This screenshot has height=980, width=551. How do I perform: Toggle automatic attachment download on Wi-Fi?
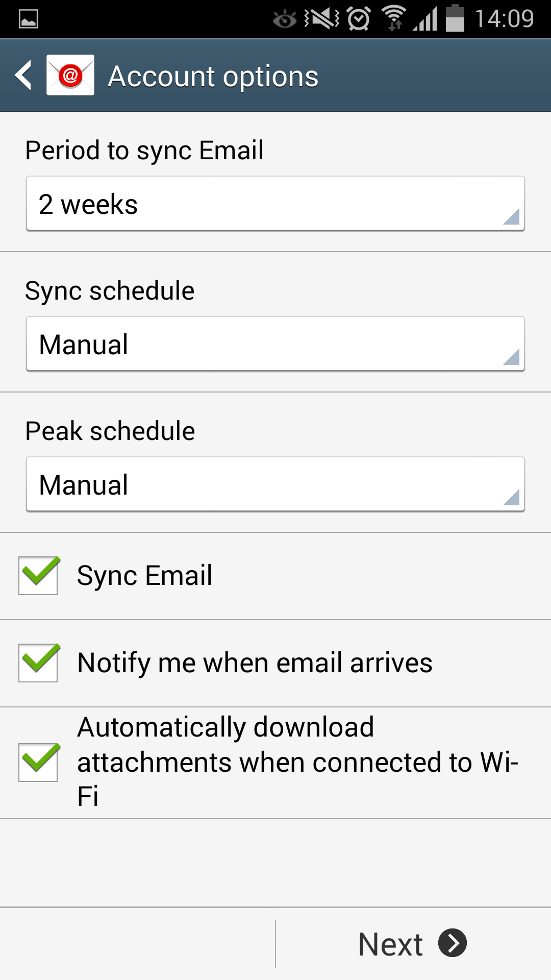39,763
